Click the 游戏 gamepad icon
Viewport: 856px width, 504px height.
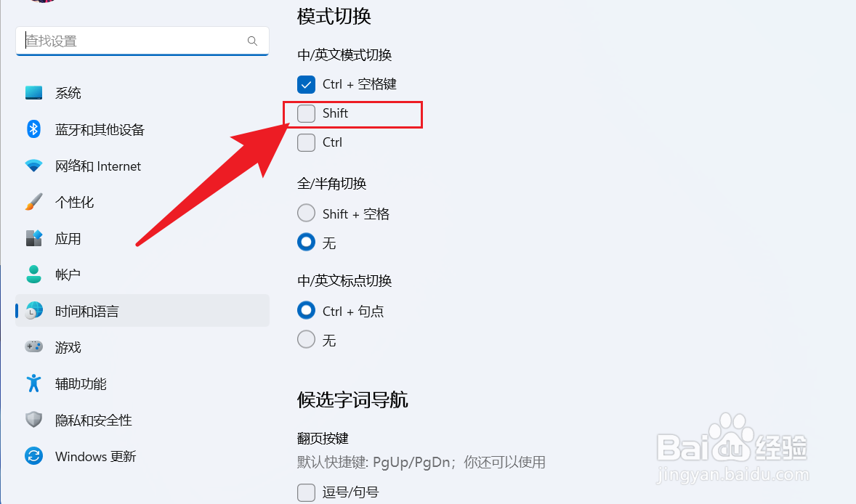[34, 347]
